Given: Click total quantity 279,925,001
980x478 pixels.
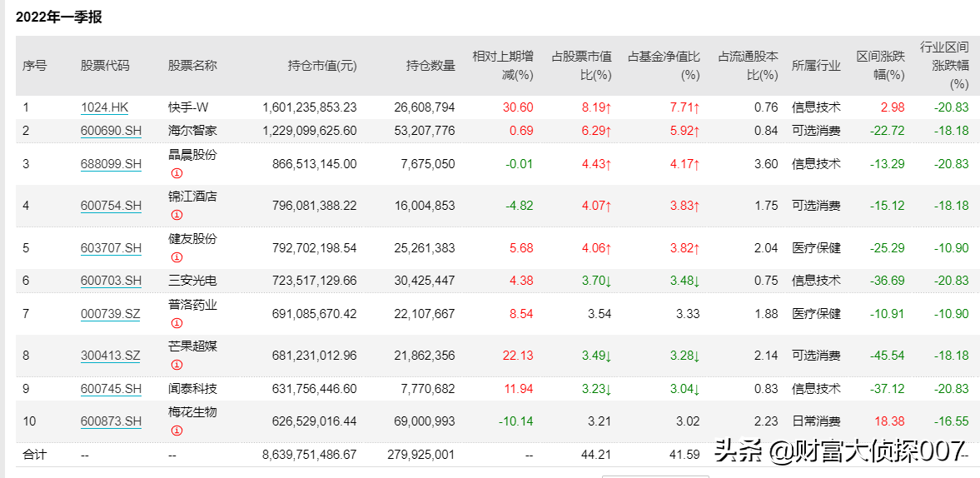Looking at the screenshot, I should [x=422, y=455].
